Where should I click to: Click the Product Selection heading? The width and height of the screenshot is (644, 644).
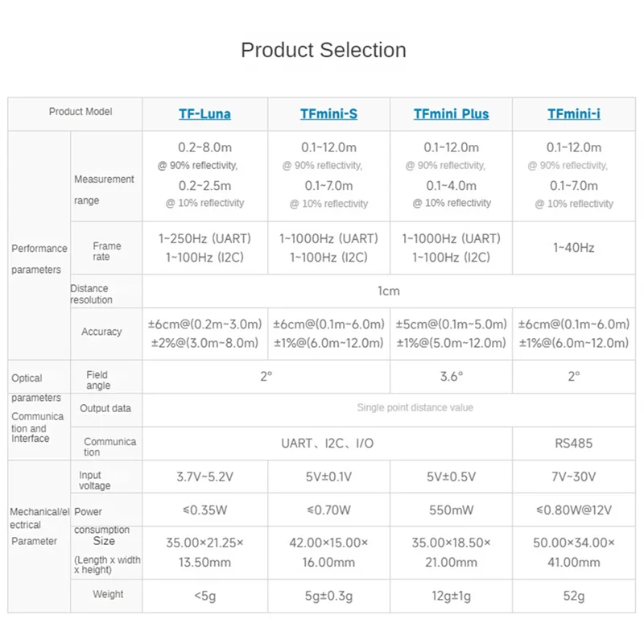point(323,50)
